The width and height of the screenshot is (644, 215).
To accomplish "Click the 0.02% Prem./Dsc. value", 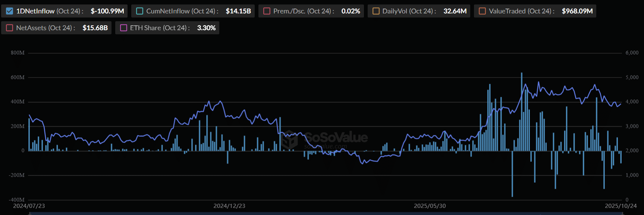I will click(x=351, y=11).
